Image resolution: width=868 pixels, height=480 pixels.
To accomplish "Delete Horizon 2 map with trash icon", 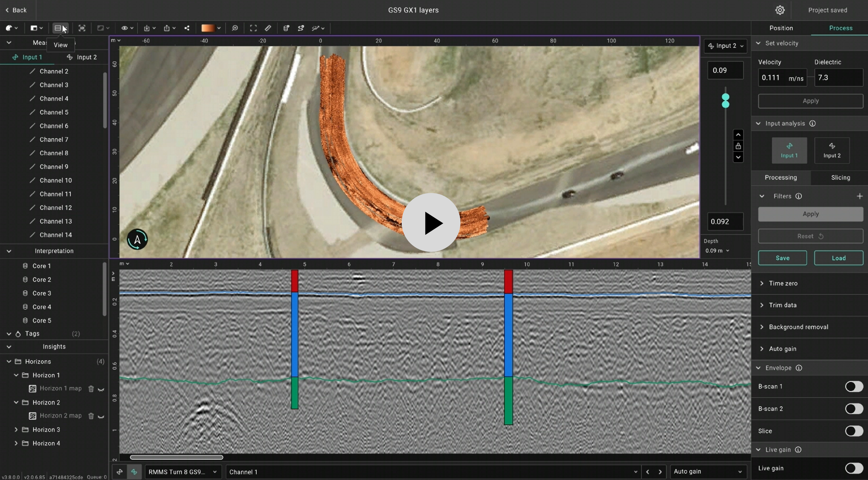I will coord(91,416).
